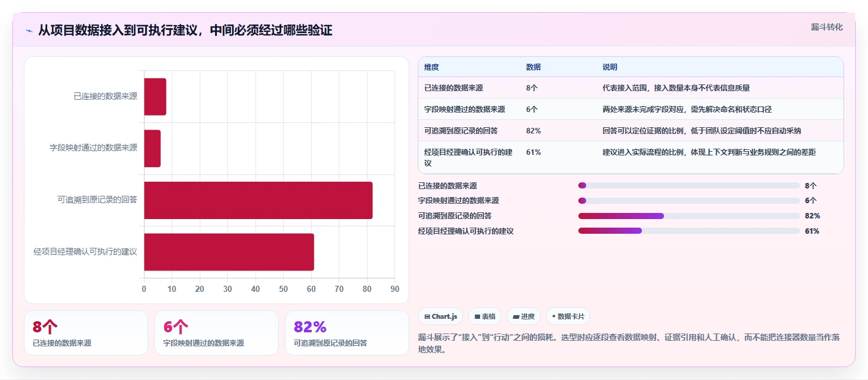This screenshot has width=868, height=380.
Task: Click the x-axis tick labeled 90
Action: (394, 289)
